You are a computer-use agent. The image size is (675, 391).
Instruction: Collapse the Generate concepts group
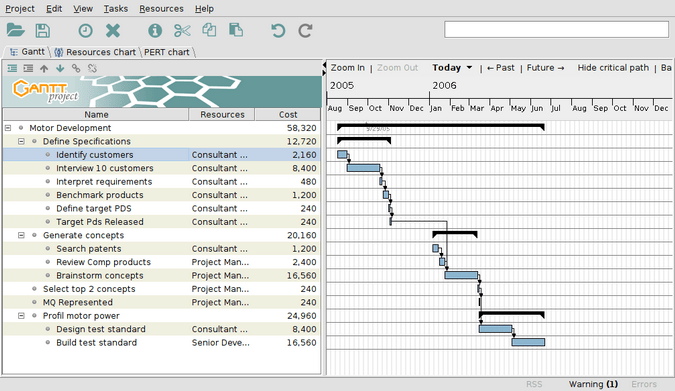click(21, 235)
